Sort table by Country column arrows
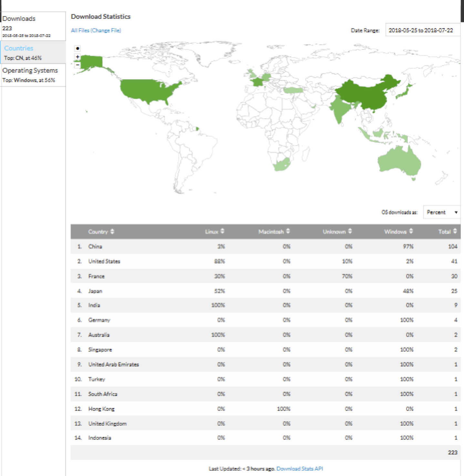Viewport: 464px width, 476px height. click(x=112, y=231)
